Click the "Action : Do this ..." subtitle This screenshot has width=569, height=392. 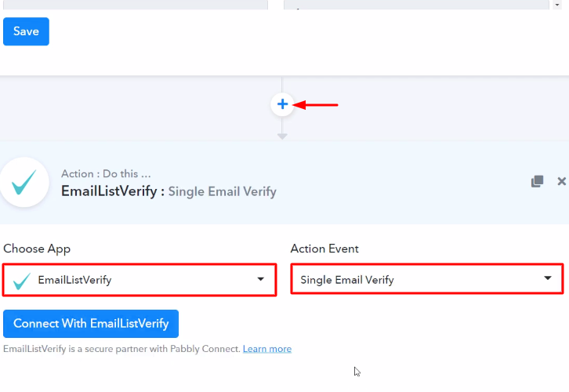coord(106,174)
